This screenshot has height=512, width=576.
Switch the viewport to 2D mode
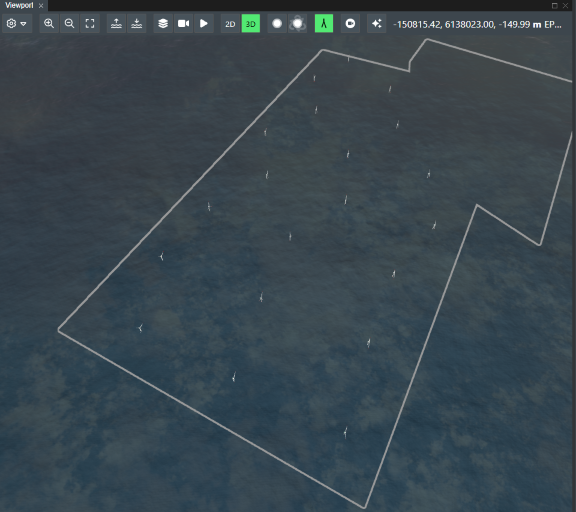tap(230, 24)
